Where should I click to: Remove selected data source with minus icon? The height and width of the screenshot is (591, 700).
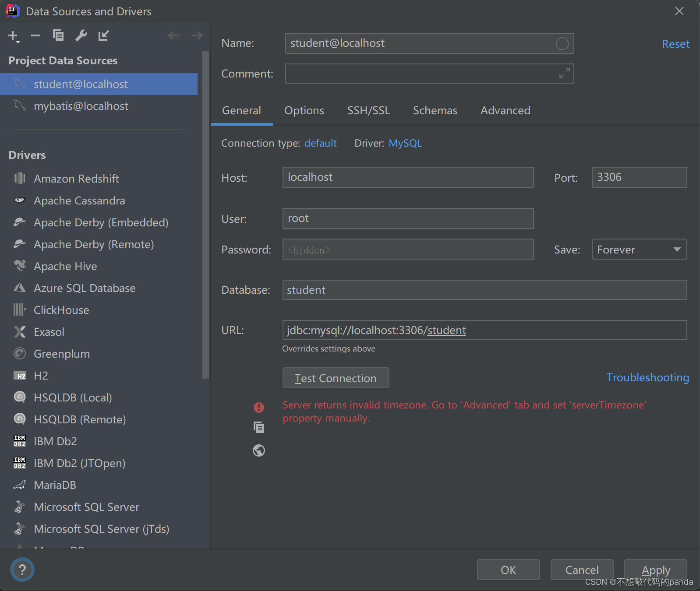(35, 35)
